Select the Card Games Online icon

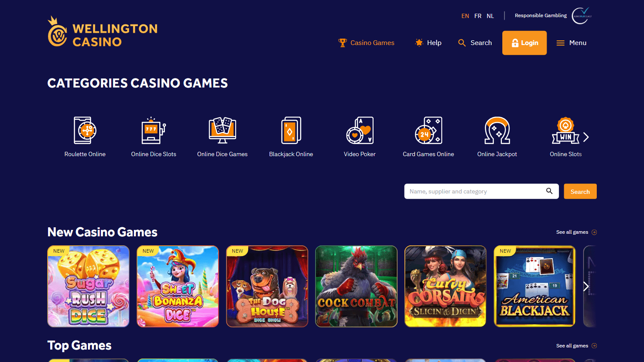(428, 130)
